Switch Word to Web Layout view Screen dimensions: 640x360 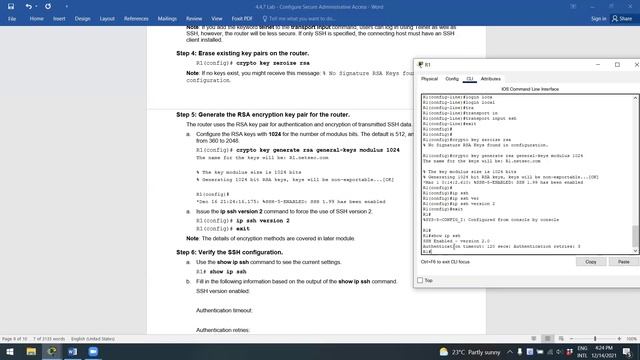(x=561, y=339)
